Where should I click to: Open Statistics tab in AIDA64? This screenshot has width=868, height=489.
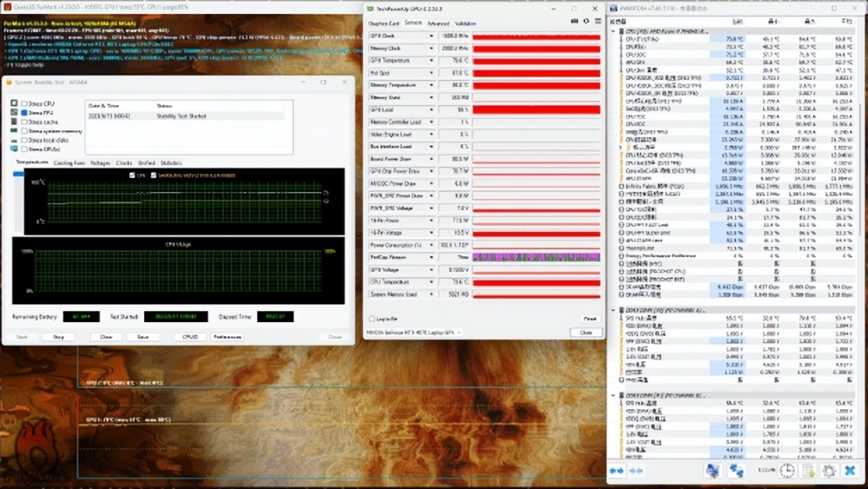[171, 163]
